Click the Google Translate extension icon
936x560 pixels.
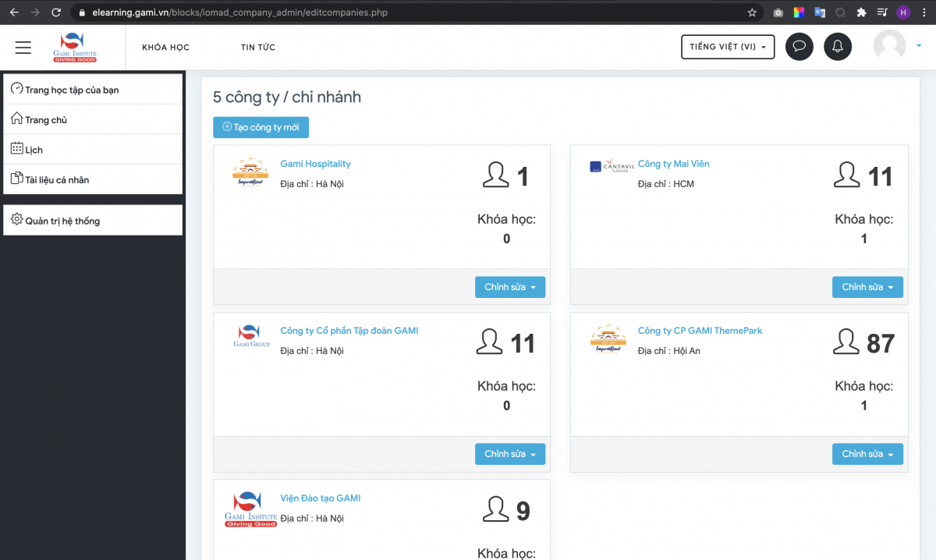[x=820, y=12]
